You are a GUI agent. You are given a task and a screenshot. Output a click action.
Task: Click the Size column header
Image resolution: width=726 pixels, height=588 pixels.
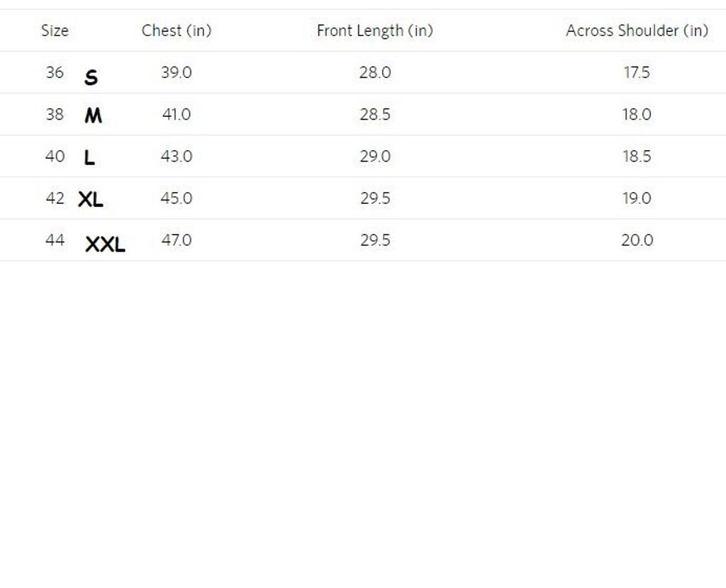click(55, 30)
